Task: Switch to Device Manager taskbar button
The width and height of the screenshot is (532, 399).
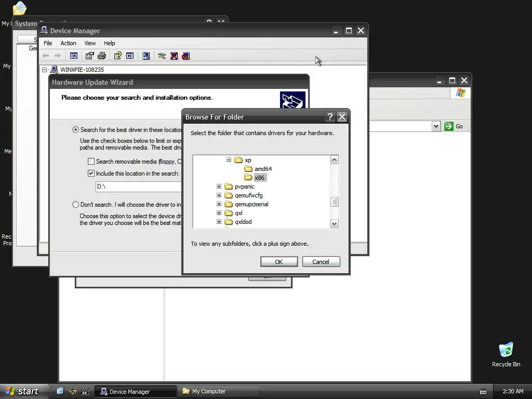Action: pos(136,392)
